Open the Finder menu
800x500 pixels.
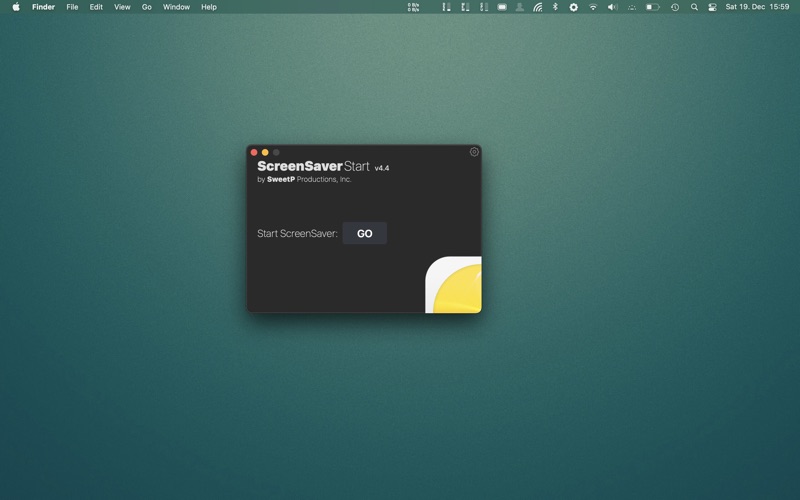point(43,7)
